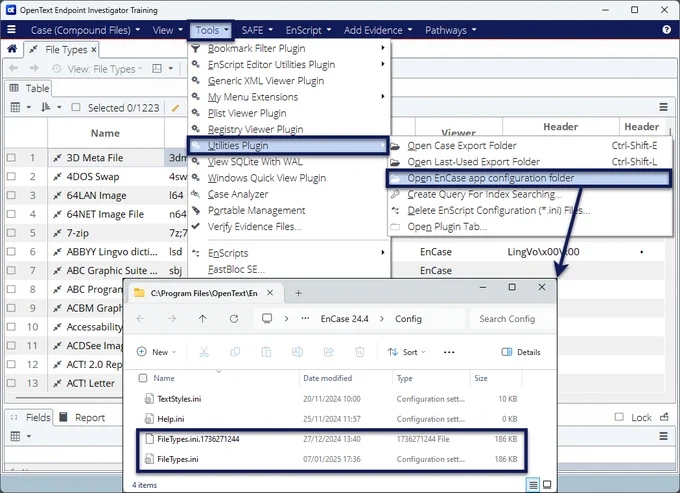The image size is (680, 493).
Task: Open Case (Compound Files) dropdown menu
Action: [85, 30]
